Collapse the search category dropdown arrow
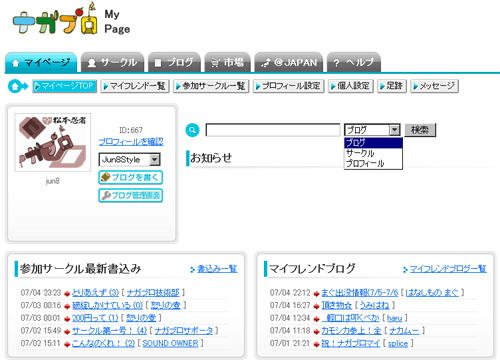The height and width of the screenshot is (362, 500). tap(395, 130)
